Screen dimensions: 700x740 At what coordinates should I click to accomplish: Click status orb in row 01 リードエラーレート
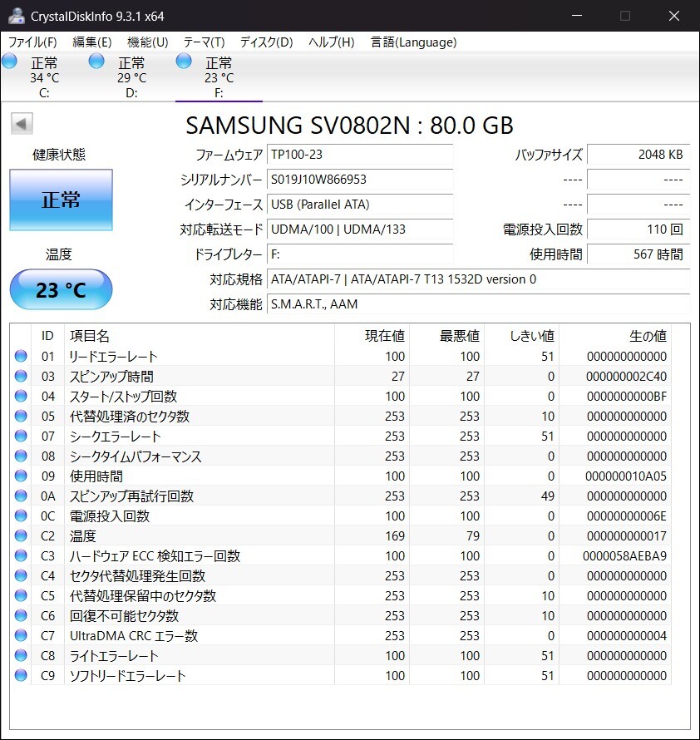(x=21, y=356)
